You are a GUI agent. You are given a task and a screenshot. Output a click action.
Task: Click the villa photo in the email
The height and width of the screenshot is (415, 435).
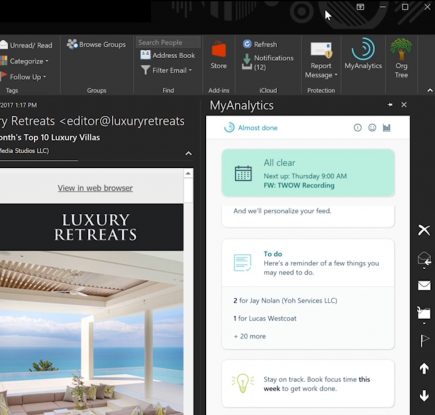91,333
